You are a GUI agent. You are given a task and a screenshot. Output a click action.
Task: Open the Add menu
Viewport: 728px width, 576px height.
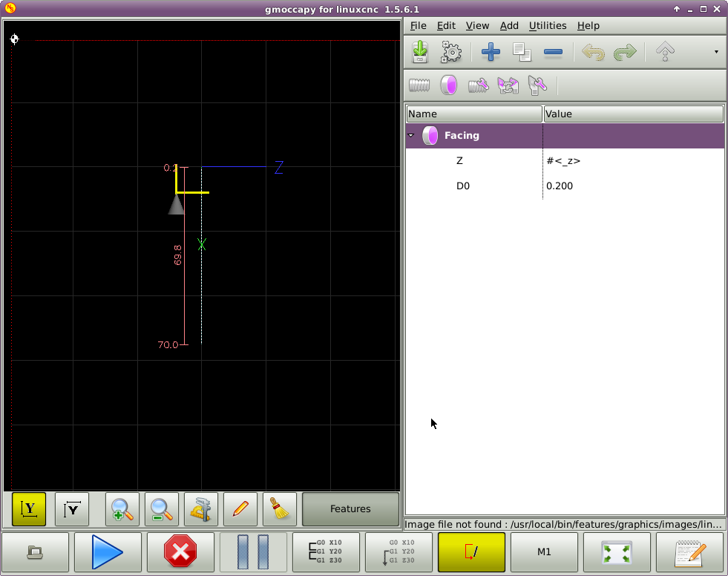click(x=509, y=25)
